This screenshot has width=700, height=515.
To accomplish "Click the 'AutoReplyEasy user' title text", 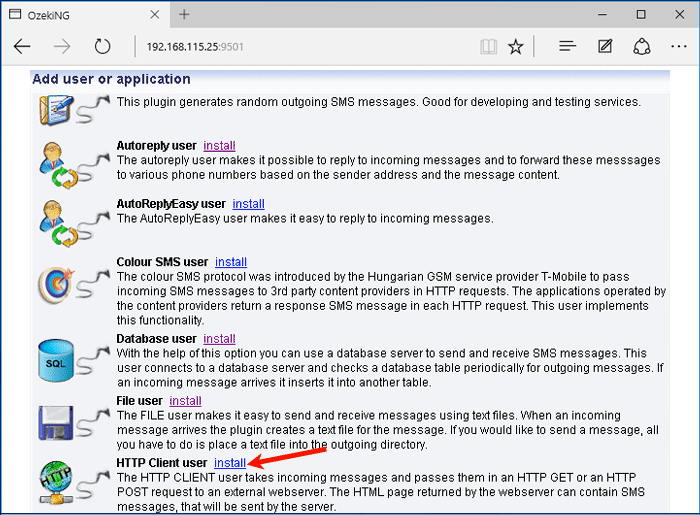I will click(x=171, y=204).
